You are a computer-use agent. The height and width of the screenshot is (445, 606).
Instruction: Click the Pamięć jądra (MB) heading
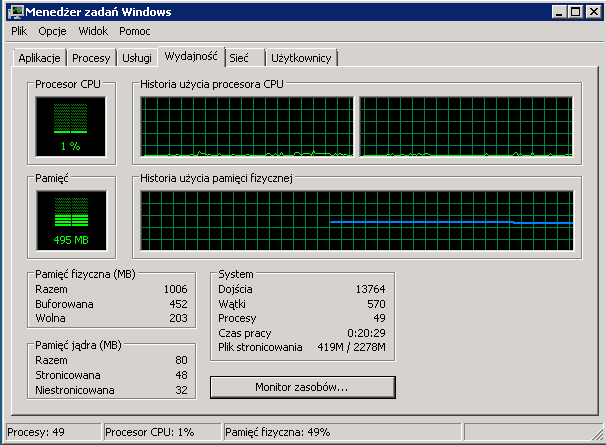click(78, 345)
